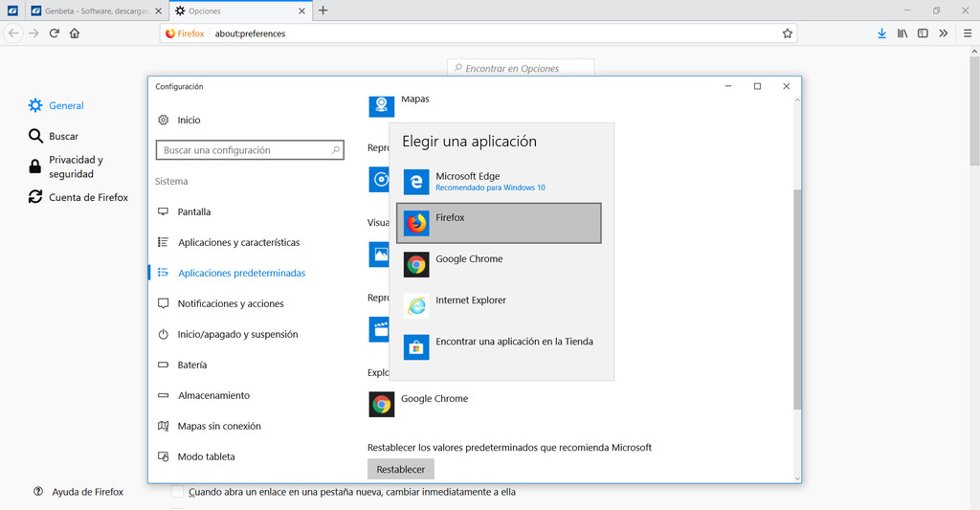Choose Microsoft Edge as the default application
The image size is (980, 510).
[x=499, y=182]
